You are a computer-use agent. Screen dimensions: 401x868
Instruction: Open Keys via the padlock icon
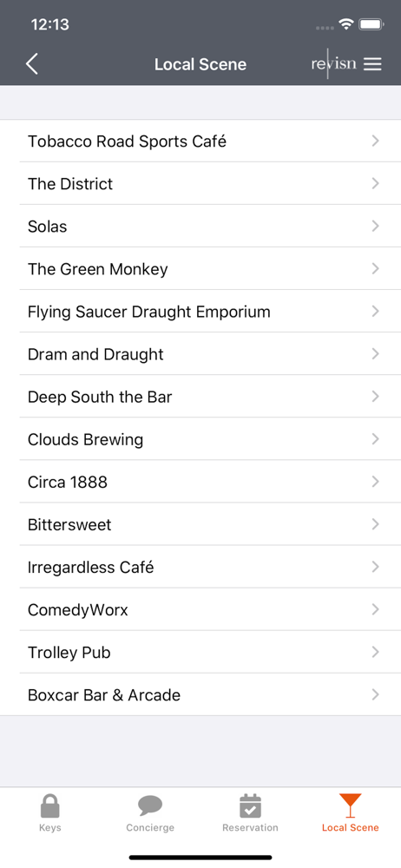(x=50, y=806)
